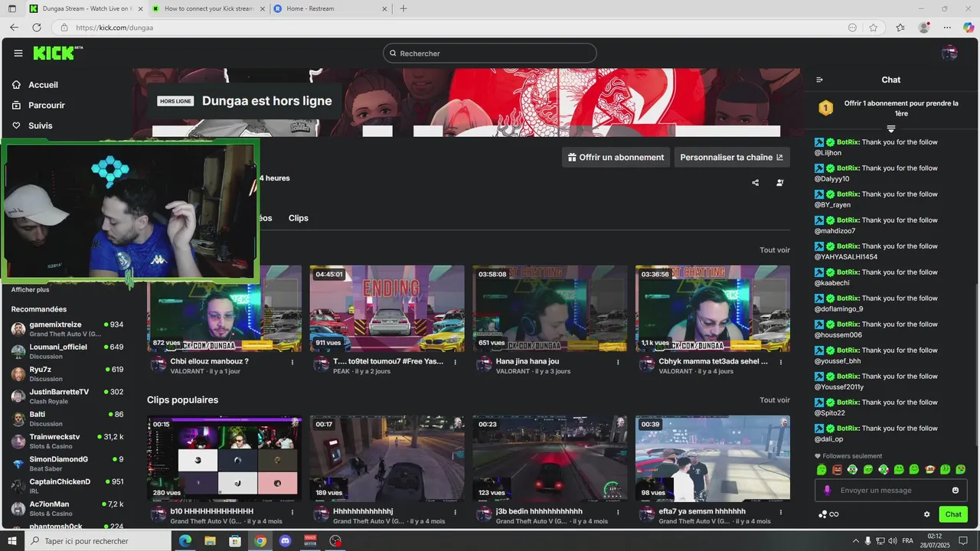The height and width of the screenshot is (551, 980).
Task: Collapse the chat panel with the arrow icon
Action: pos(819,80)
